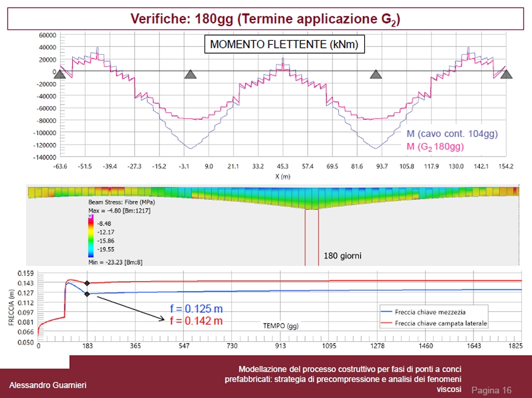Click the third support triangle from the left
This screenshot has width=532, height=398.
tap(375, 74)
